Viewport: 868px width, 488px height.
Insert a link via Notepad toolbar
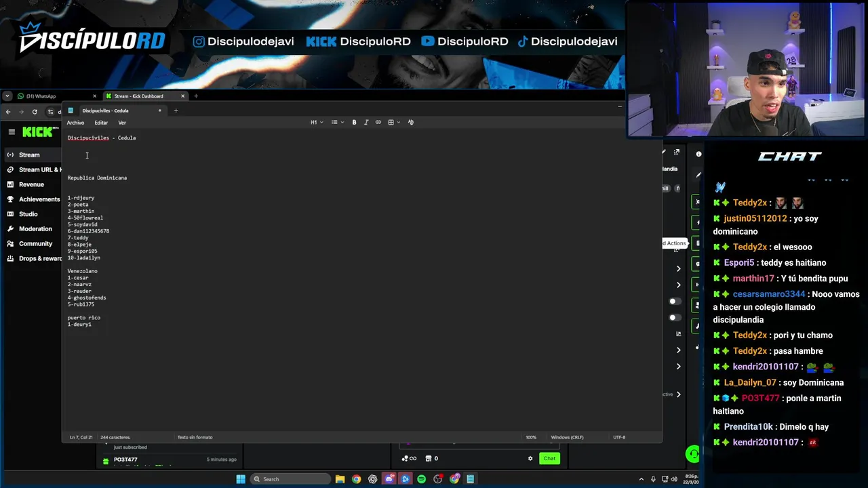pyautogui.click(x=378, y=123)
